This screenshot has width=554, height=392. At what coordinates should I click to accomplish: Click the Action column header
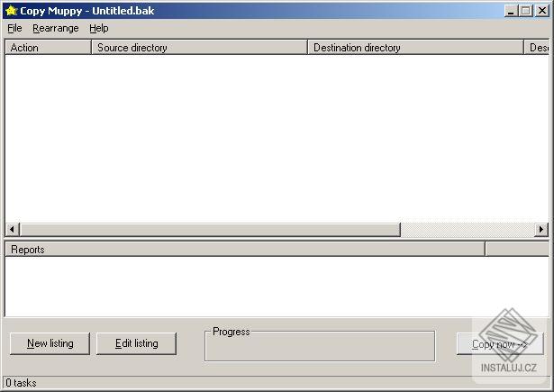pos(48,48)
